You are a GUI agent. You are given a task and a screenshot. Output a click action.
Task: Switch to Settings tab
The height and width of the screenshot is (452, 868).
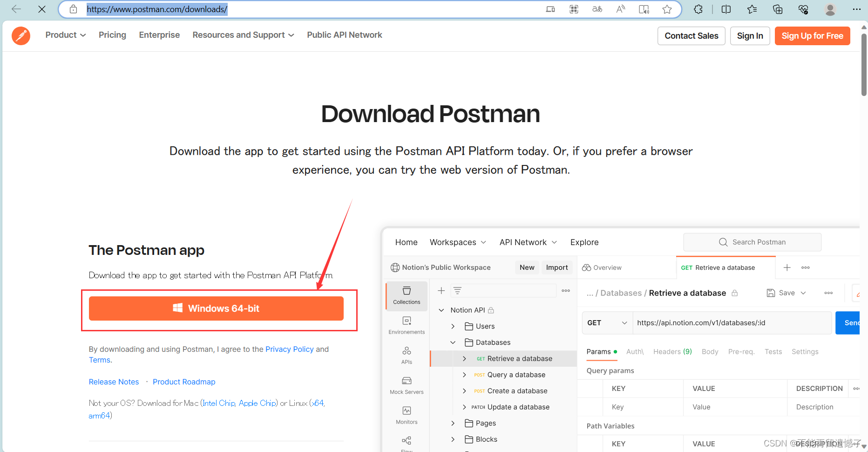805,352
